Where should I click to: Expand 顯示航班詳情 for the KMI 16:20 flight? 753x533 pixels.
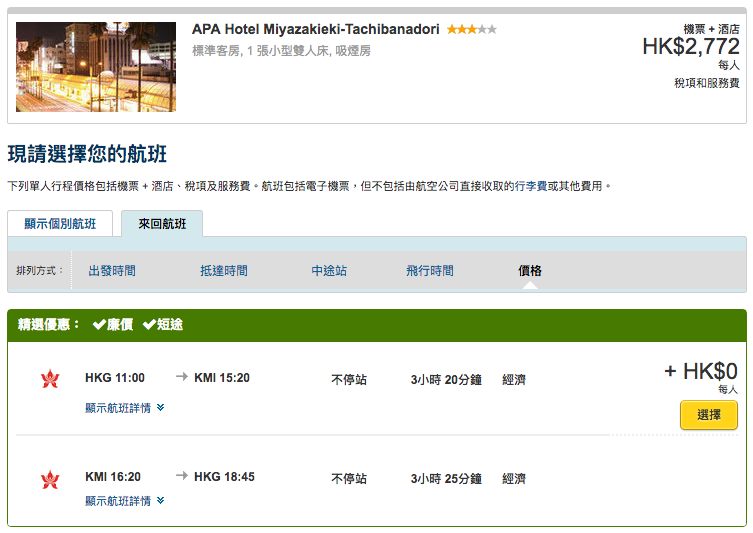124,501
